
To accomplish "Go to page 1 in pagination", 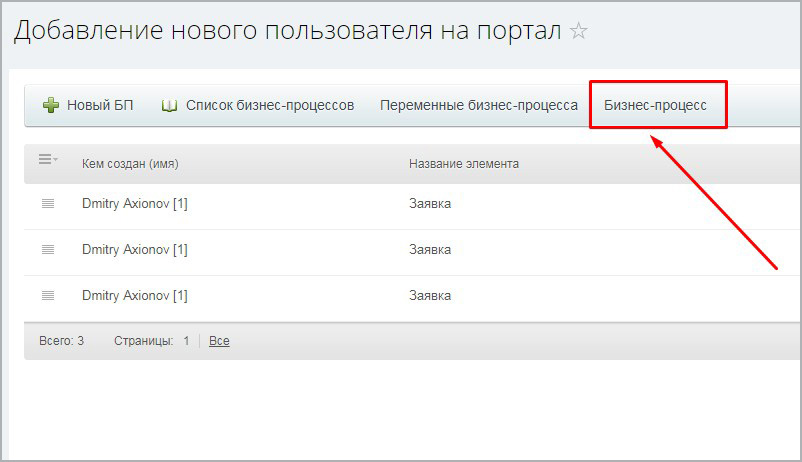I will pyautogui.click(x=186, y=341).
